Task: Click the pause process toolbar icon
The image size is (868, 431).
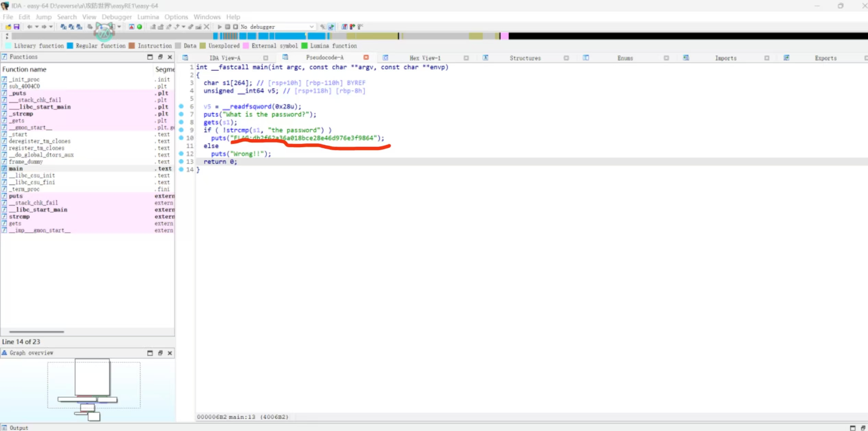Action: [x=227, y=27]
